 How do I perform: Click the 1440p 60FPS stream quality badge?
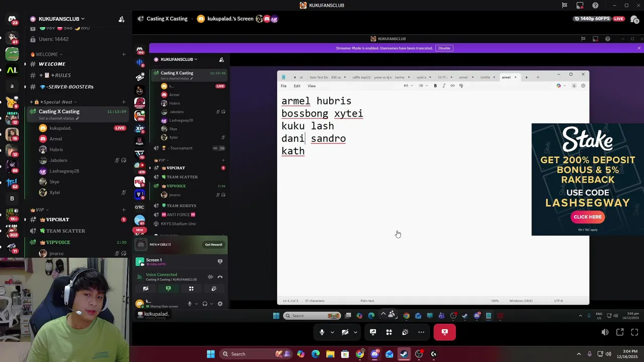click(593, 19)
